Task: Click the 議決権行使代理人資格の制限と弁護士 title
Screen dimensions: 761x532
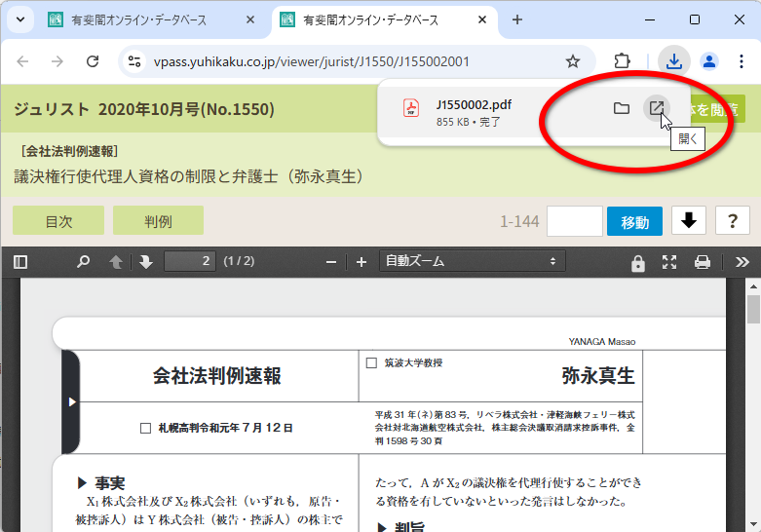Action: click(189, 176)
